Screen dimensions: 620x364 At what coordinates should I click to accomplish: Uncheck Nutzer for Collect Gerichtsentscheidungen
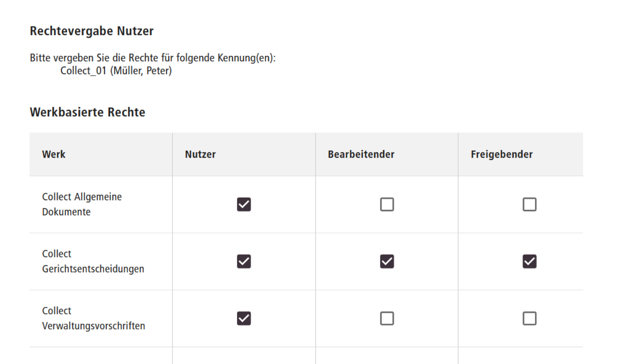click(x=243, y=261)
